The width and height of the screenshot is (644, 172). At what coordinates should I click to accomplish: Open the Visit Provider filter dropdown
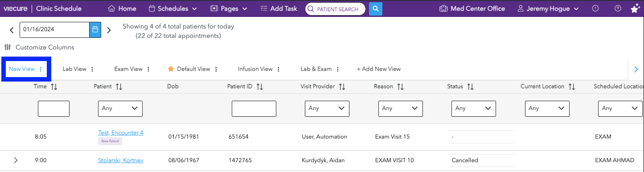point(327,108)
